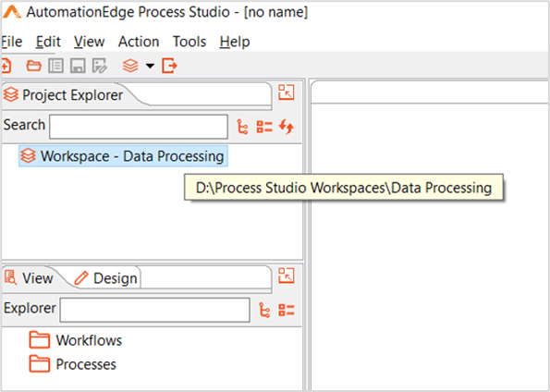Click the New file toolbar icon
550x392 pixels.
[6, 66]
